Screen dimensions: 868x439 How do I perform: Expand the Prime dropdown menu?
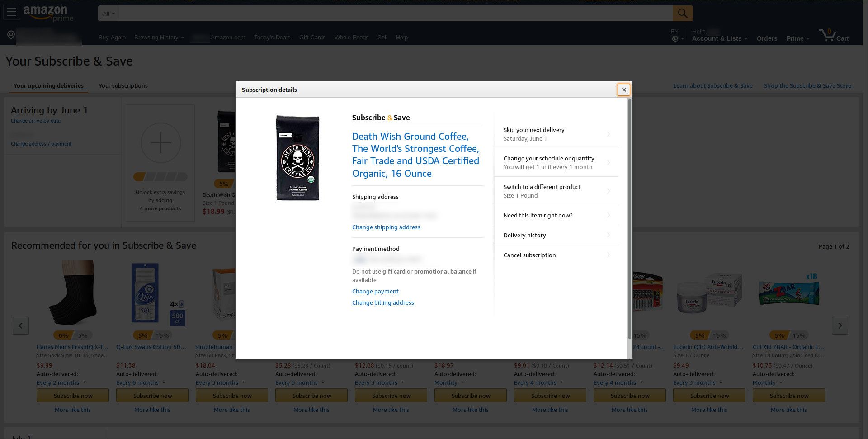pos(798,38)
